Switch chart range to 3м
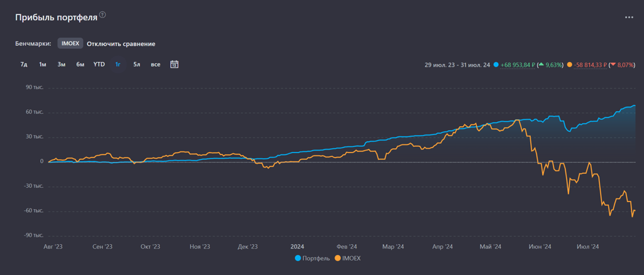This screenshot has width=644, height=275. click(x=62, y=64)
